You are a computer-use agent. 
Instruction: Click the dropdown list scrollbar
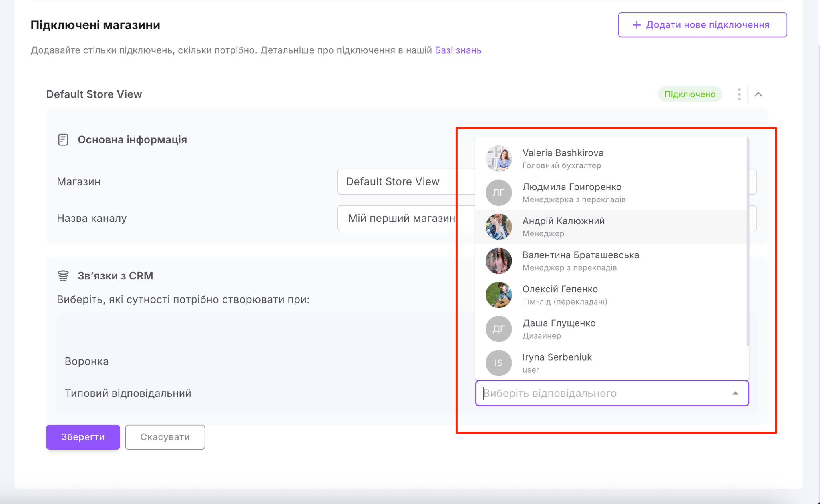point(748,240)
